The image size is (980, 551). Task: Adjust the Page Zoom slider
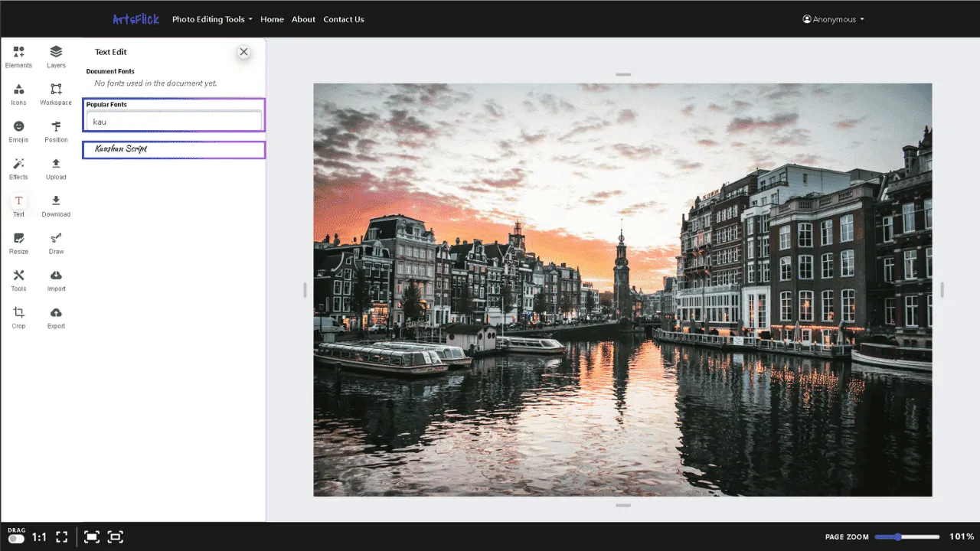tap(907, 537)
